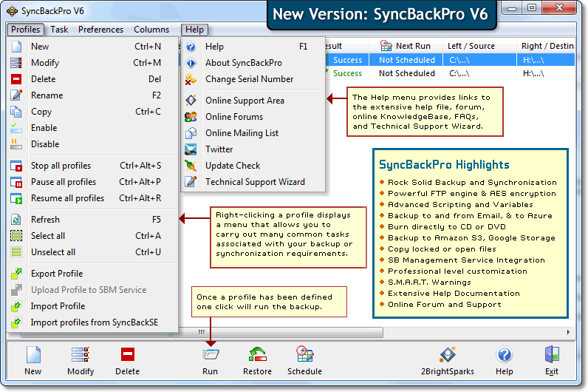Click the Pause all profiles icon
The image size is (588, 392).
(x=16, y=182)
